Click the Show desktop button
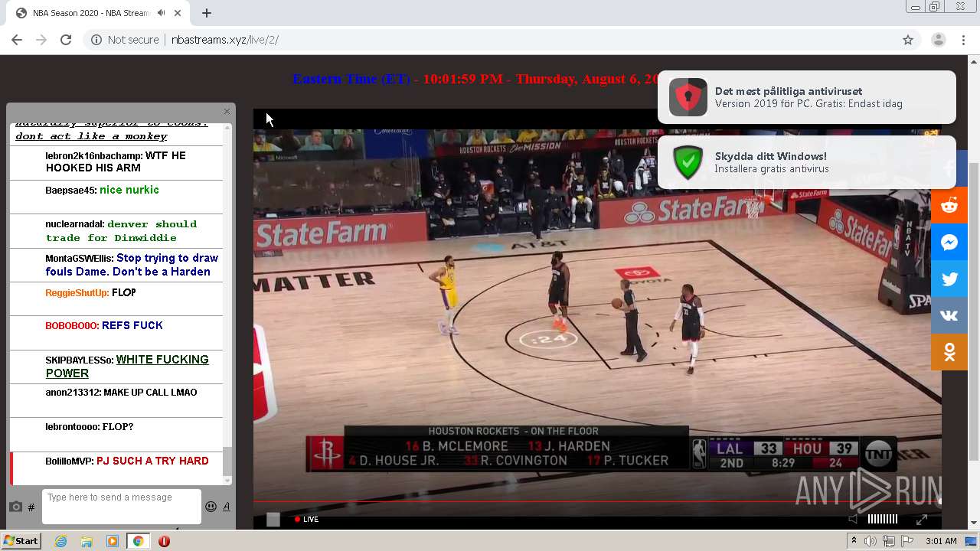The image size is (980, 551). (x=972, y=541)
